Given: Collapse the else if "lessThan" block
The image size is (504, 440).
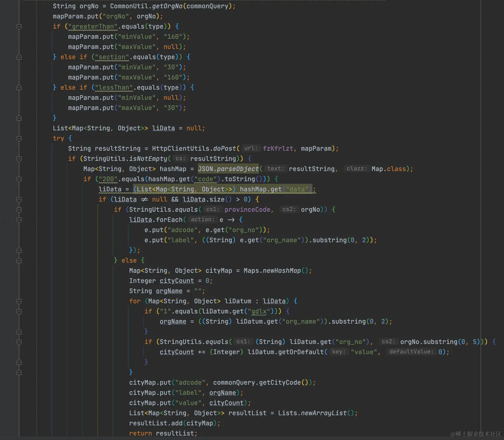Looking at the screenshot, I should pos(19,88).
